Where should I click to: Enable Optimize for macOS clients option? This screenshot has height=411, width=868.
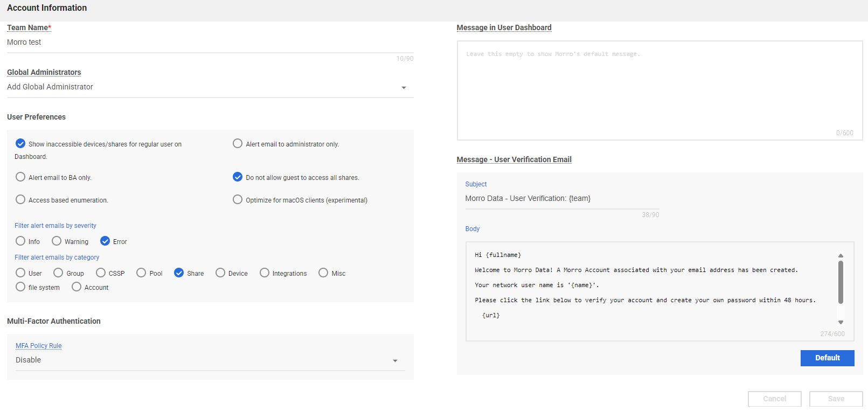coord(238,200)
